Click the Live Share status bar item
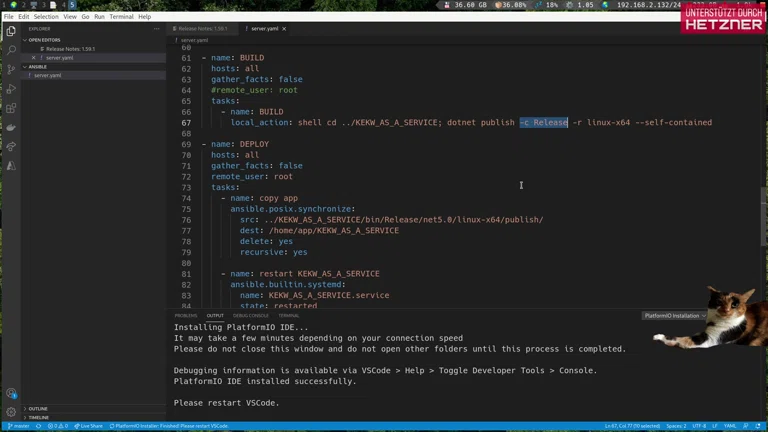 pos(89,426)
